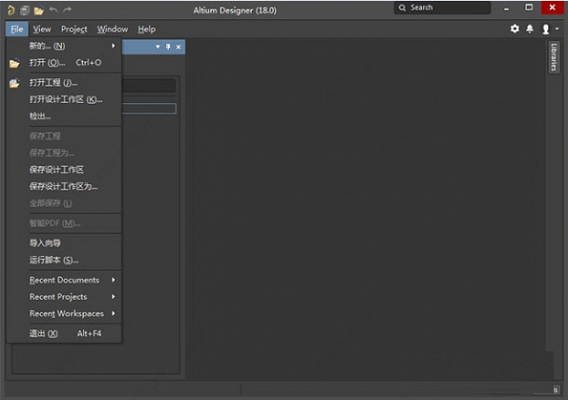Open settings with the gear icon

pos(515,29)
